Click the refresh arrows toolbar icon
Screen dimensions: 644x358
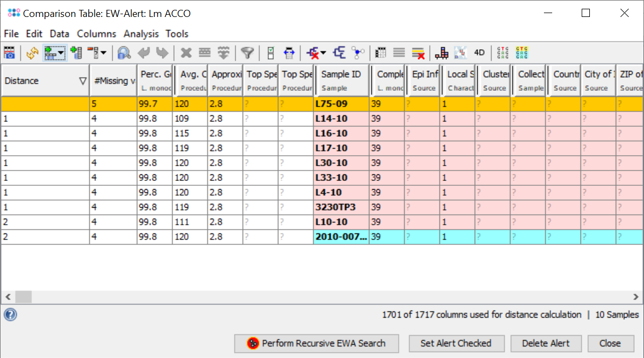[32, 52]
